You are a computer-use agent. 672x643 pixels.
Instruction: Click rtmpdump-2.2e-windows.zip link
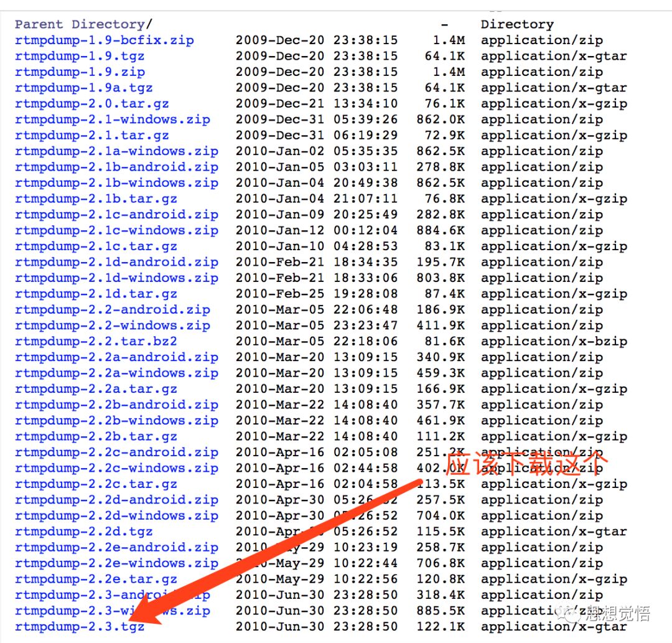tap(116, 563)
